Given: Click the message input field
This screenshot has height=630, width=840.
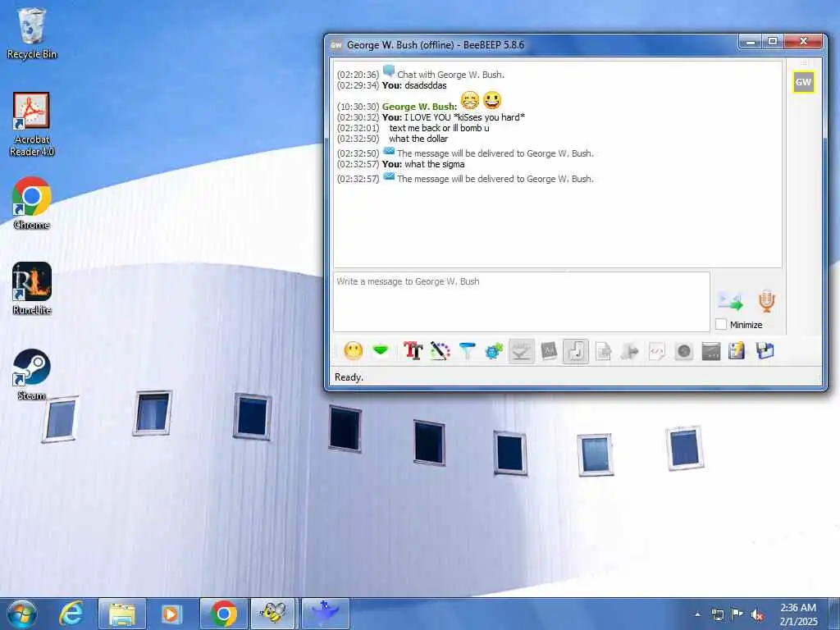Looking at the screenshot, I should pos(521,302).
